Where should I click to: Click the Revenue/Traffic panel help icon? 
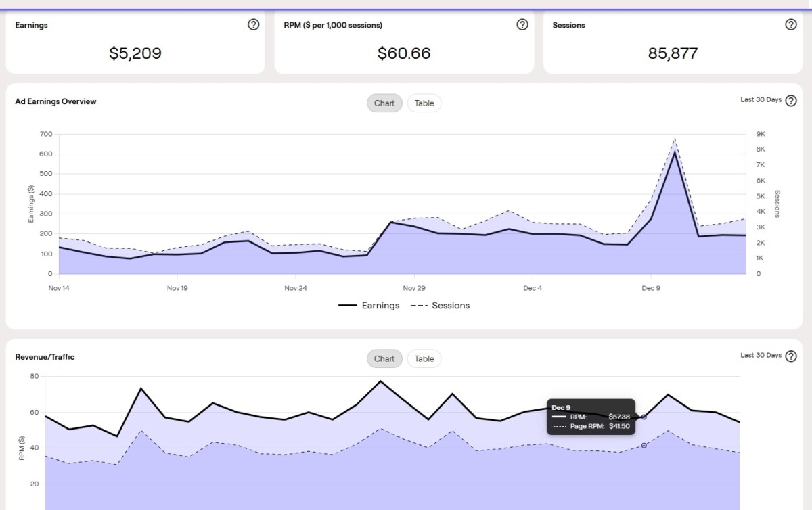[790, 356]
